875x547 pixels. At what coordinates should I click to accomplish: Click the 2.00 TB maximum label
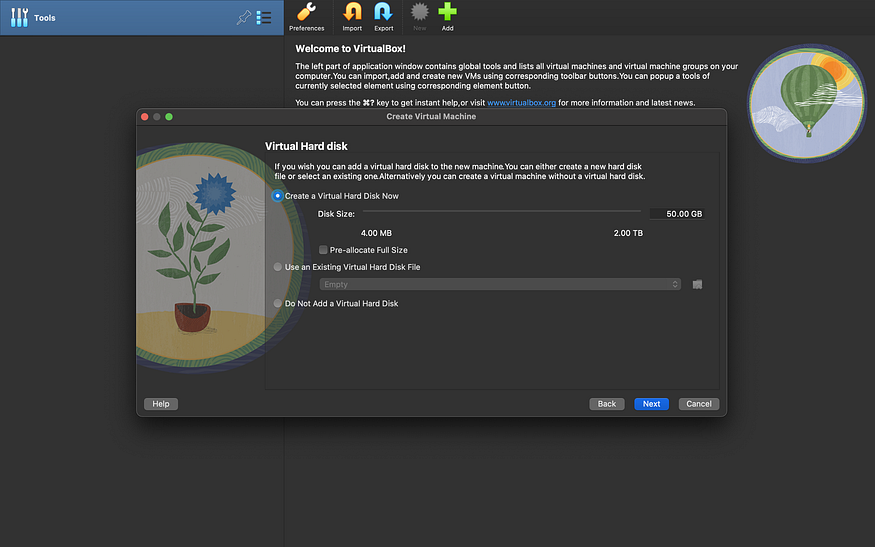(628, 233)
